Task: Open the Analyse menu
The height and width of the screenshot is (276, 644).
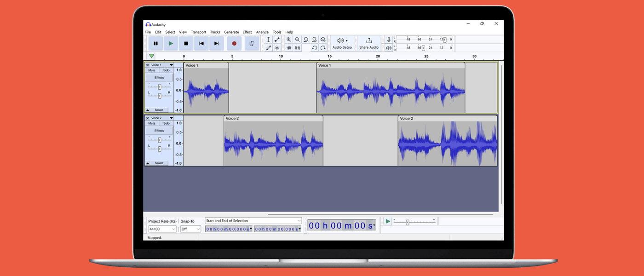Action: coord(262,32)
